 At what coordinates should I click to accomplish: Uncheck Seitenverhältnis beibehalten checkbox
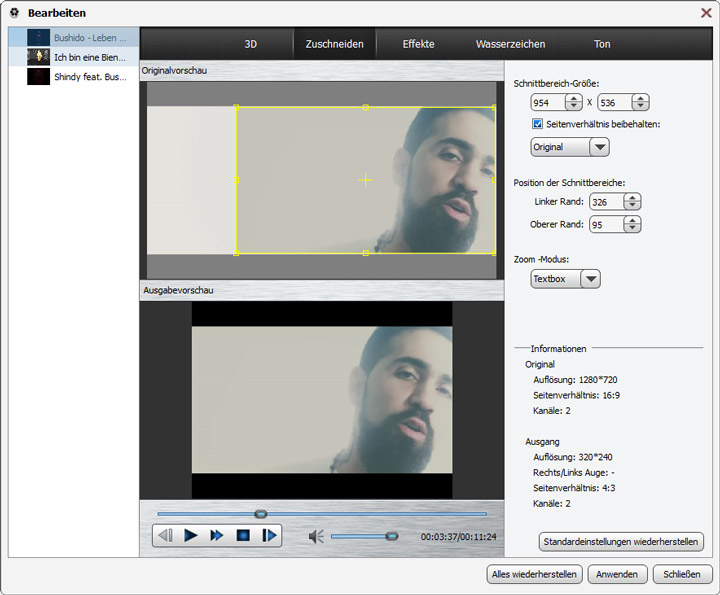coord(537,124)
